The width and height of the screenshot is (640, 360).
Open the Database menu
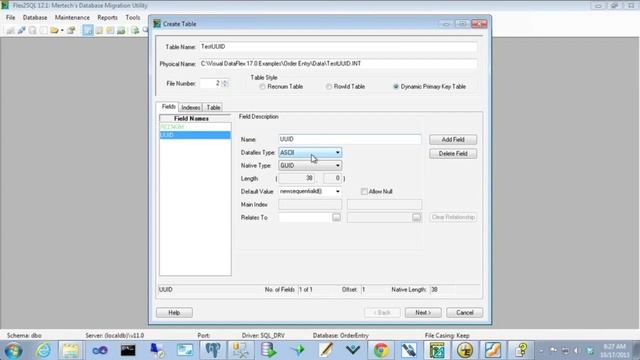pos(35,18)
